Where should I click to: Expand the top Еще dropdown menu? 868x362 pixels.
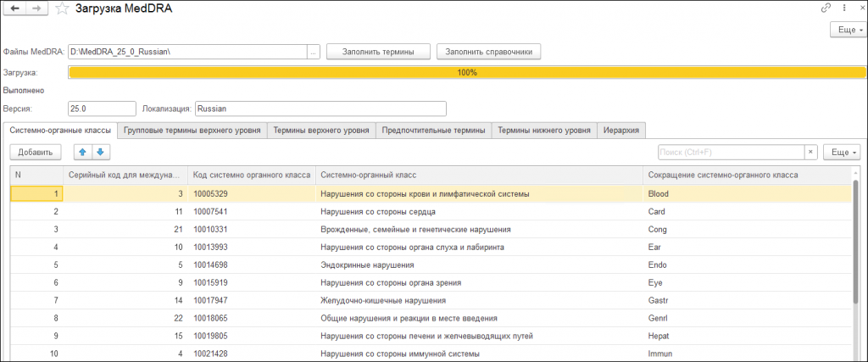[847, 30]
